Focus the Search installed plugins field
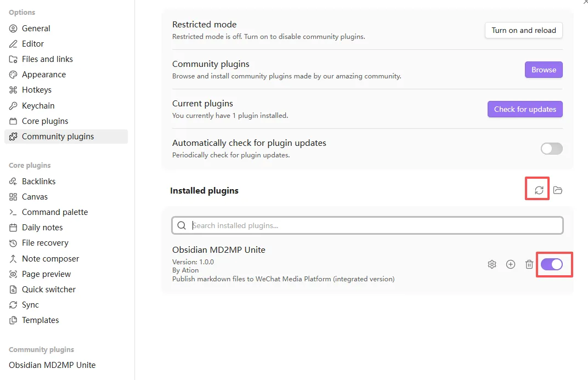 373,225
